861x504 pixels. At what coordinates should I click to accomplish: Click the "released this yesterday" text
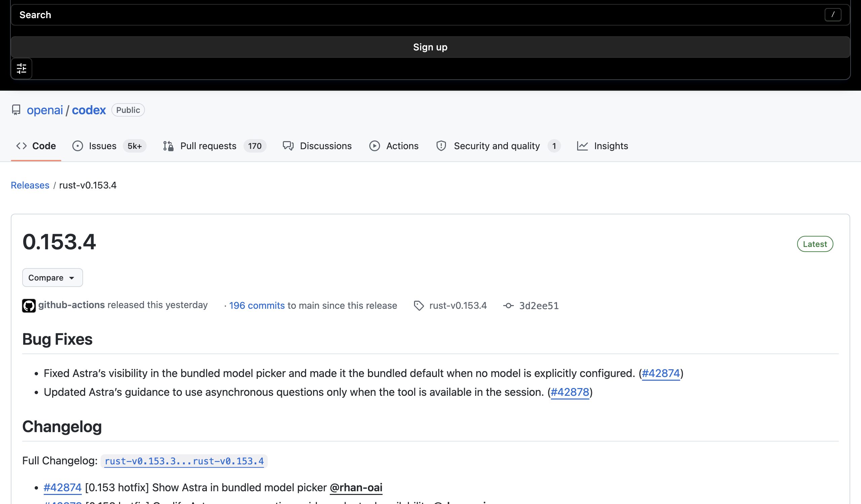[x=157, y=305]
